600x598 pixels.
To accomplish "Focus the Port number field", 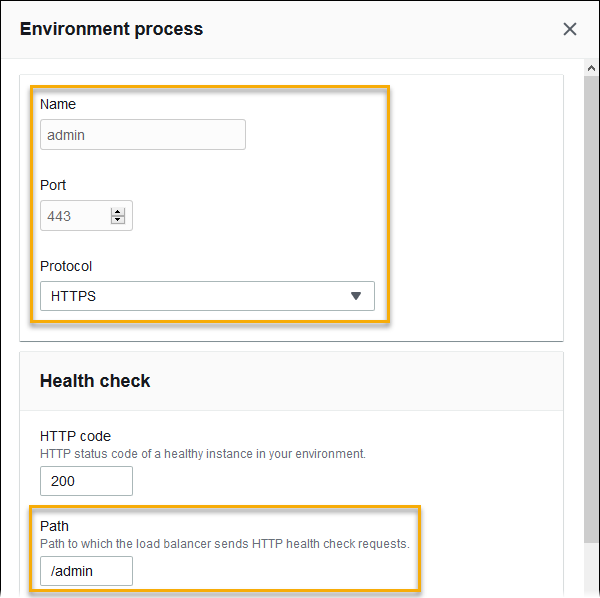I will pyautogui.click(x=76, y=216).
